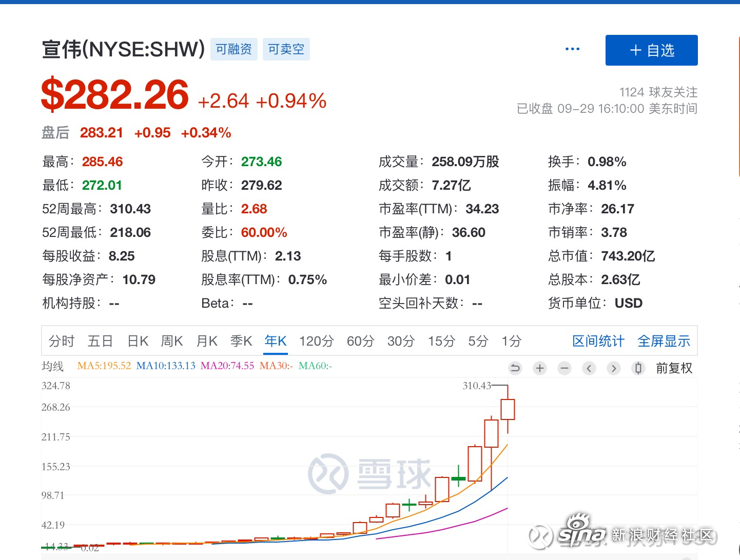Image resolution: width=740 pixels, height=560 pixels.
Task: Click the 总市值 value 743.20亿
Action: click(x=628, y=256)
